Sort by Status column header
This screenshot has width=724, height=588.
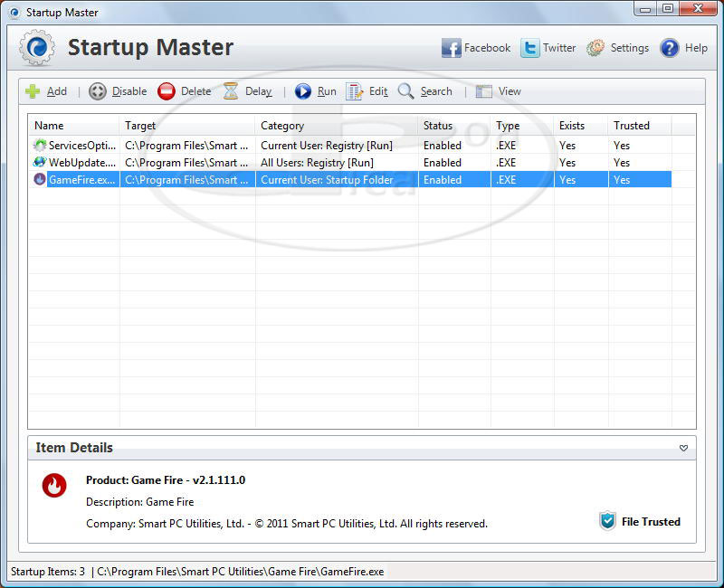click(x=452, y=126)
